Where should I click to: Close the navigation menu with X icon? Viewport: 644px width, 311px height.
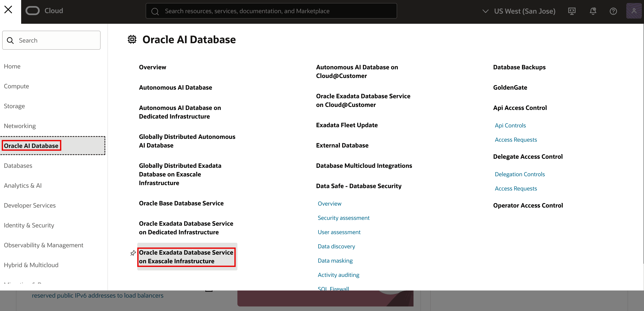pos(8,10)
